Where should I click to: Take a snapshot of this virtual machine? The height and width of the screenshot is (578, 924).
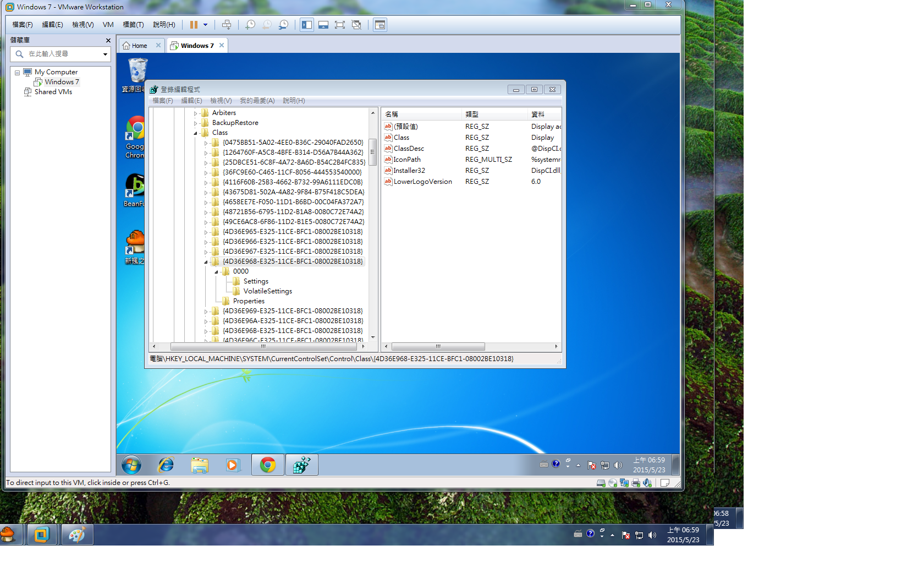[250, 25]
